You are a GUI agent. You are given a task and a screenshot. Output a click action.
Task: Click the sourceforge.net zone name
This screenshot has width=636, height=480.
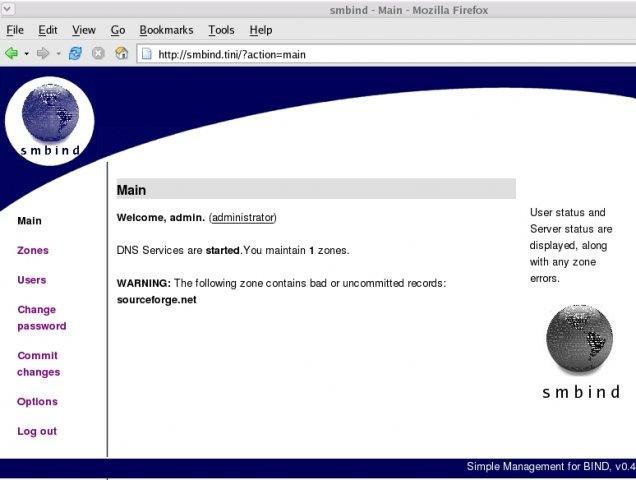[157, 300]
